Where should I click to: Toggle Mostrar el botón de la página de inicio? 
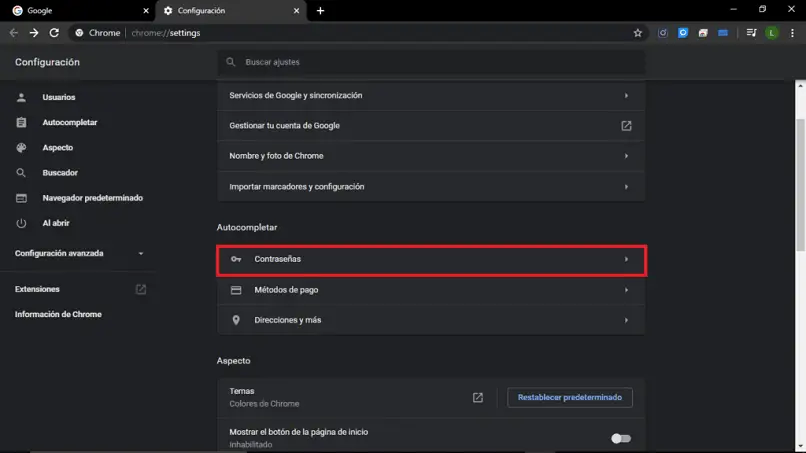tap(620, 439)
